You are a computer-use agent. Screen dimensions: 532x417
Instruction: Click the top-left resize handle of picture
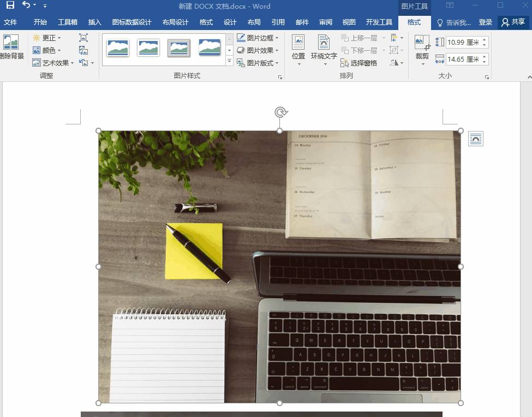(x=98, y=130)
